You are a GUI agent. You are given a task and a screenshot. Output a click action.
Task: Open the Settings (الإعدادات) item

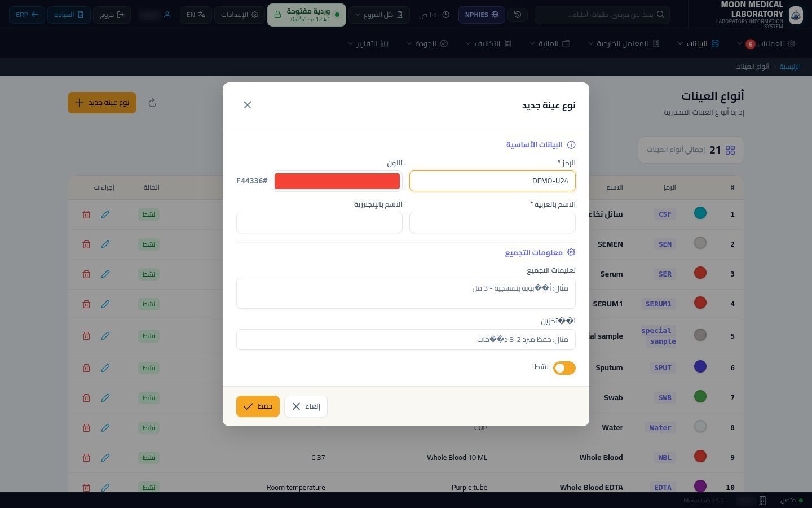coord(240,15)
